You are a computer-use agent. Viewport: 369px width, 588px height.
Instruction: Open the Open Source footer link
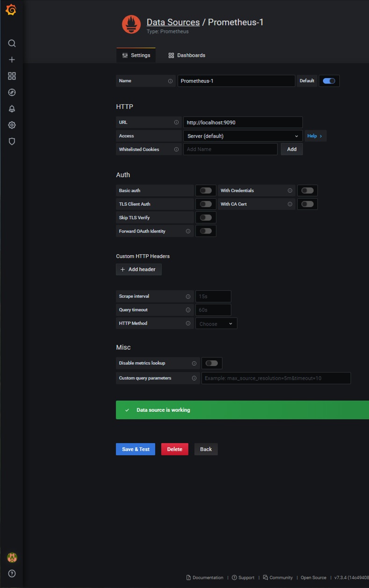[313, 578]
